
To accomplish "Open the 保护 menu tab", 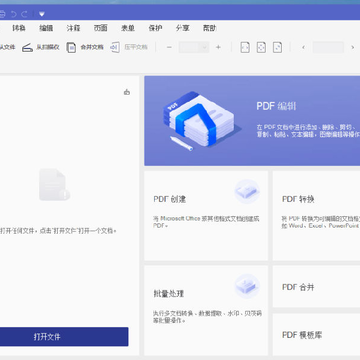I will pyautogui.click(x=155, y=28).
